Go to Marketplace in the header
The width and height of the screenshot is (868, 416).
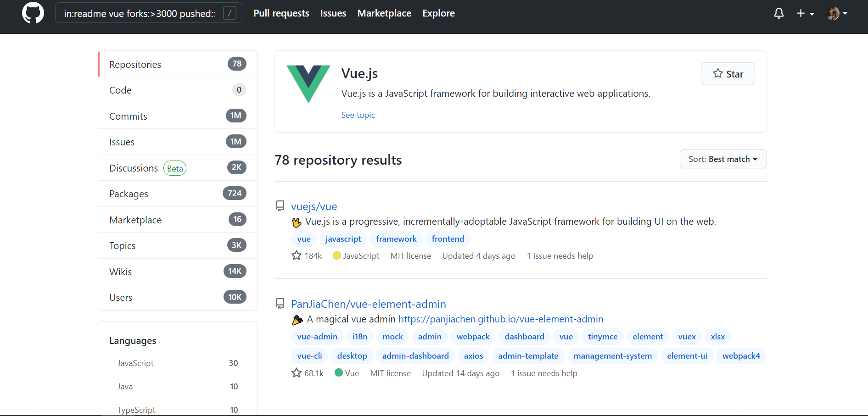[384, 13]
